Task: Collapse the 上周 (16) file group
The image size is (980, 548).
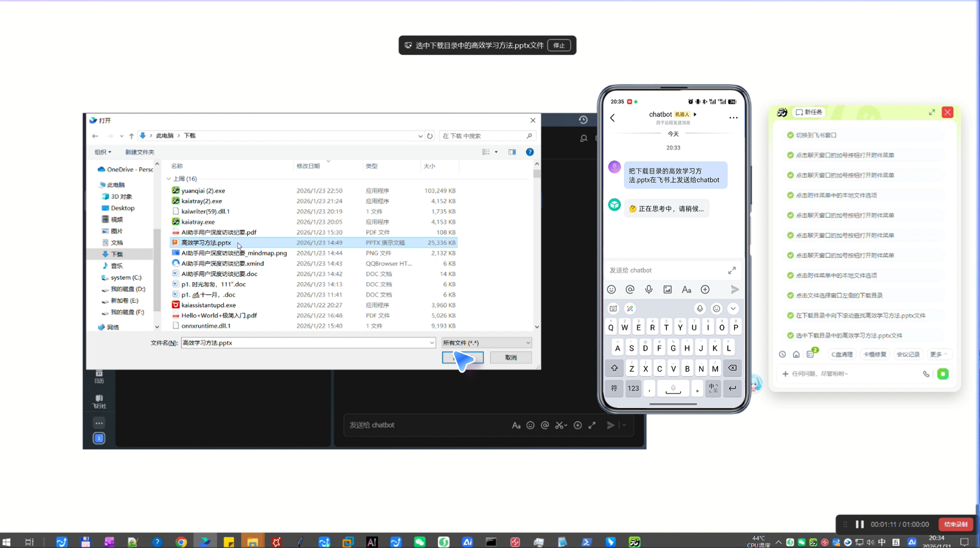Action: [x=169, y=179]
